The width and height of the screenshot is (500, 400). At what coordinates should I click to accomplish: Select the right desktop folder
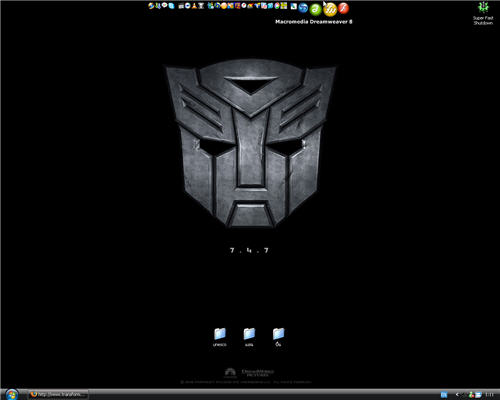tap(278, 337)
